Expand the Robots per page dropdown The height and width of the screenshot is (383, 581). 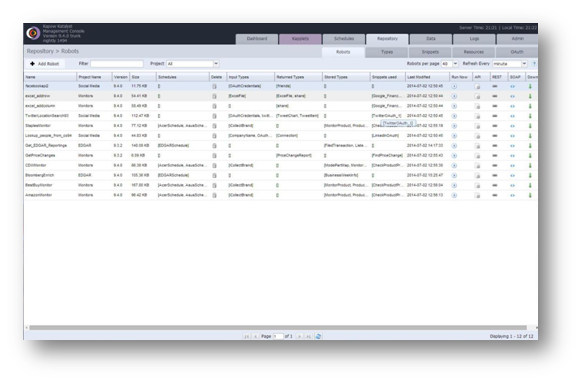point(455,64)
